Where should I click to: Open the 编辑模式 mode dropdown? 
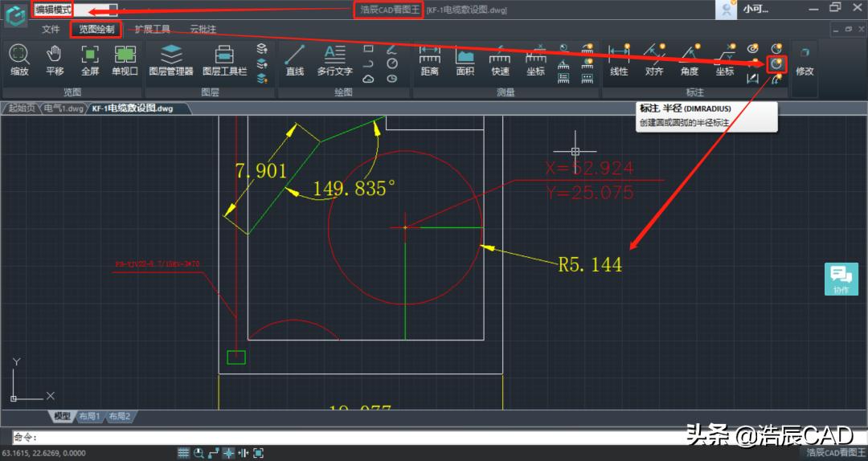coord(76,10)
